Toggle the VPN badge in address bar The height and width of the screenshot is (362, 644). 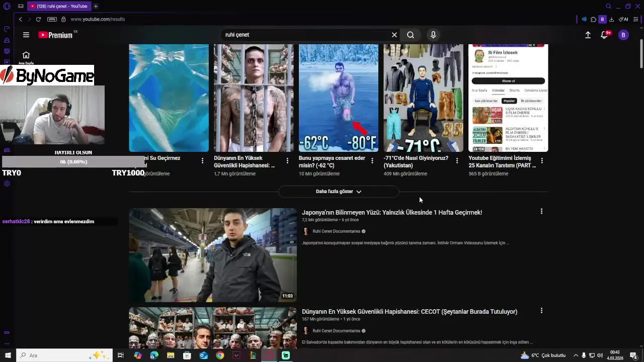pos(52,19)
